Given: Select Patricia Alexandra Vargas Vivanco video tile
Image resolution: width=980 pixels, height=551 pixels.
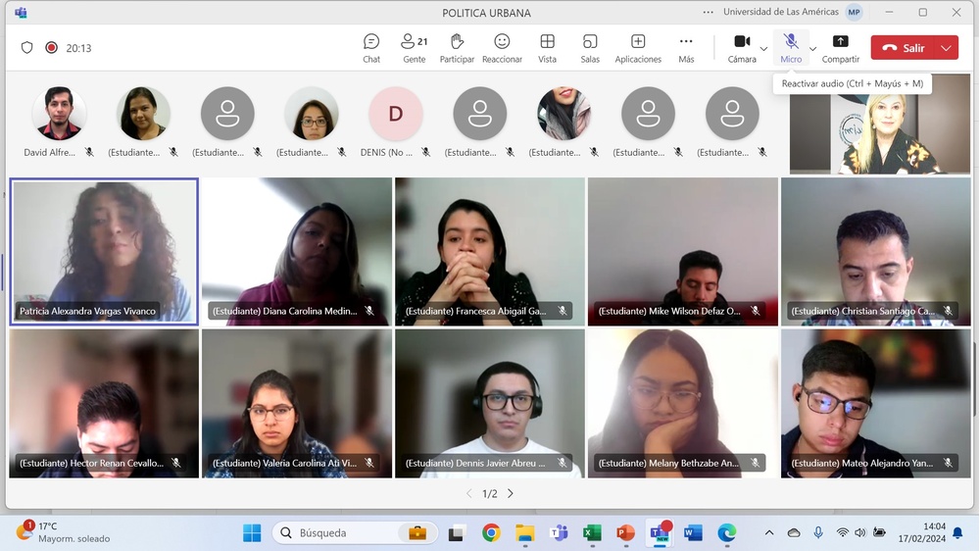Looking at the screenshot, I should pos(104,251).
